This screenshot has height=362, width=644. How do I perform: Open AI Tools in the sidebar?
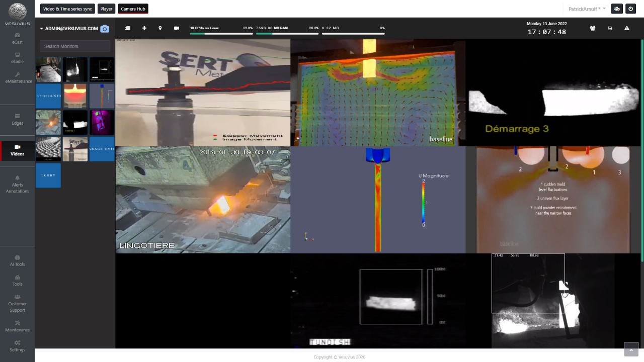tap(17, 260)
